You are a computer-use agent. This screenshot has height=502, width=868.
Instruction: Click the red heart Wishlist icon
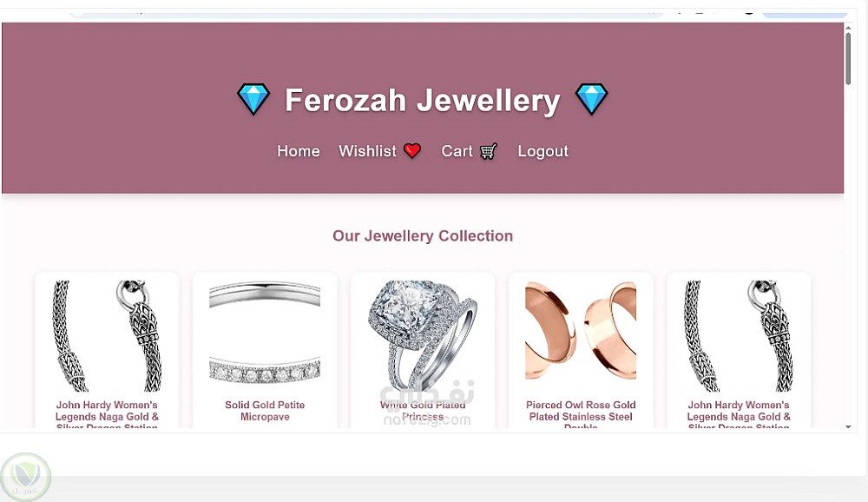(x=411, y=151)
